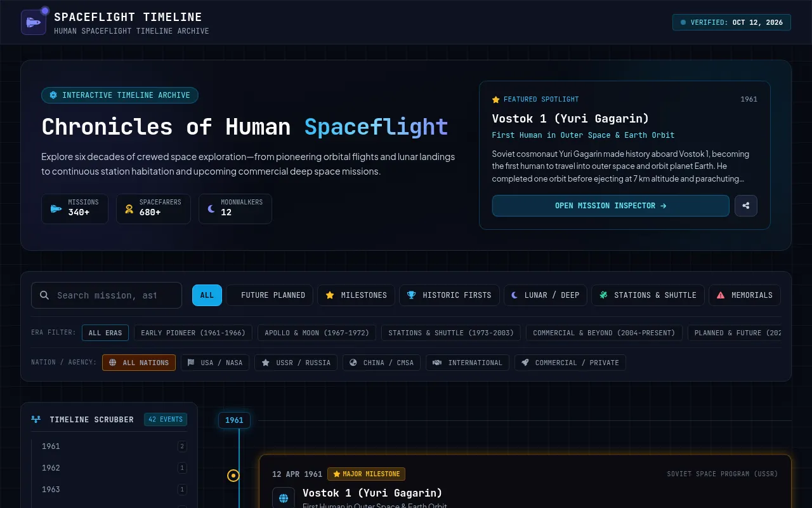Viewport: 812px width, 508px height.
Task: Click the verified status dot in the header
Action: tap(683, 22)
